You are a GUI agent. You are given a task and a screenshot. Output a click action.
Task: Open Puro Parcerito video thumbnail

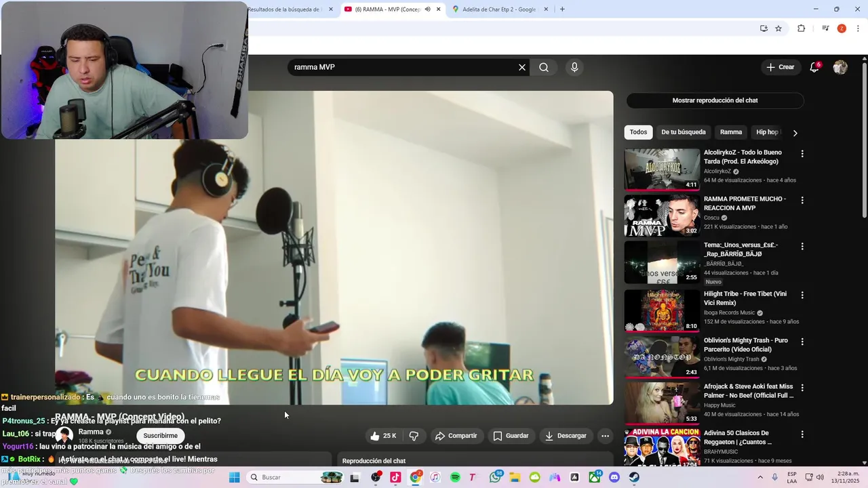662,357
